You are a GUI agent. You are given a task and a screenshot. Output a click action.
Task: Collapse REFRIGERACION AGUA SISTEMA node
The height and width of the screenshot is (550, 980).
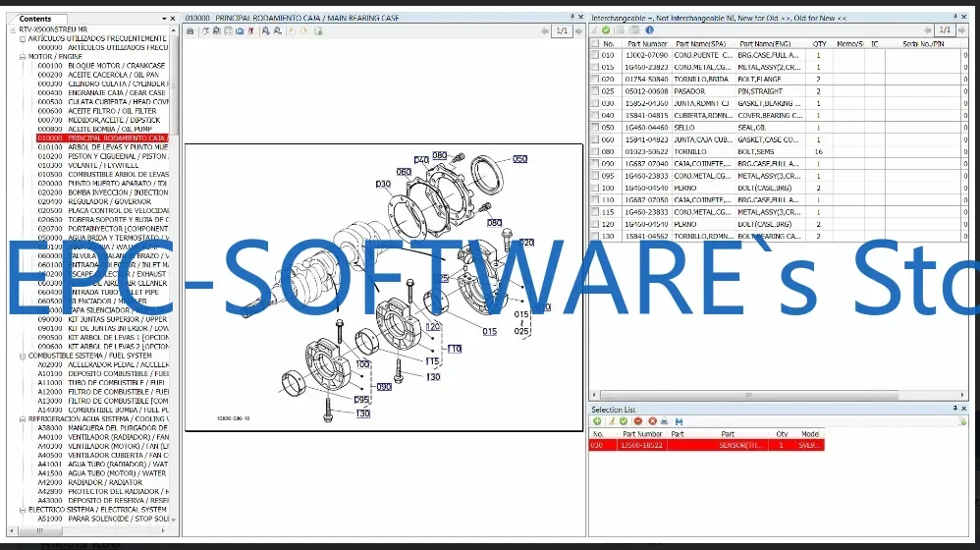pos(23,419)
